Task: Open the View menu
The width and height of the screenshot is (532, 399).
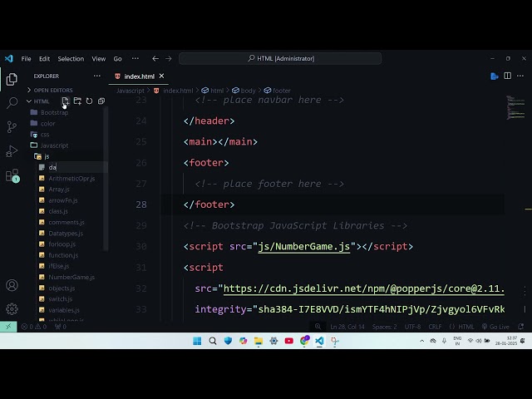Action: tap(99, 59)
